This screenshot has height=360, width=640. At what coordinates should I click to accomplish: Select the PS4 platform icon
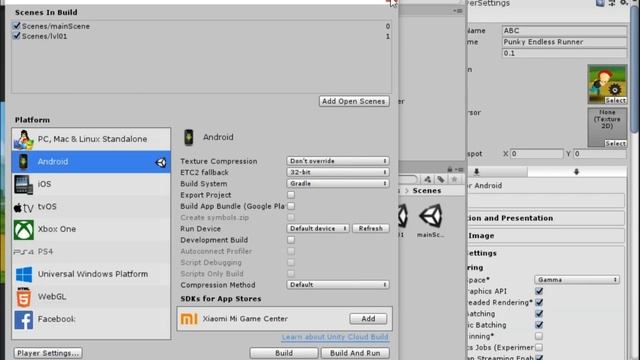[23, 252]
